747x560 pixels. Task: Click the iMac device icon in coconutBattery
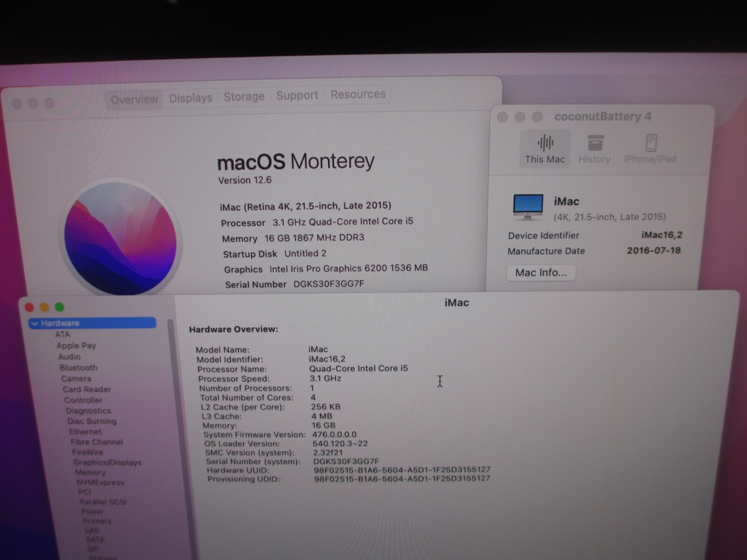coord(528,207)
